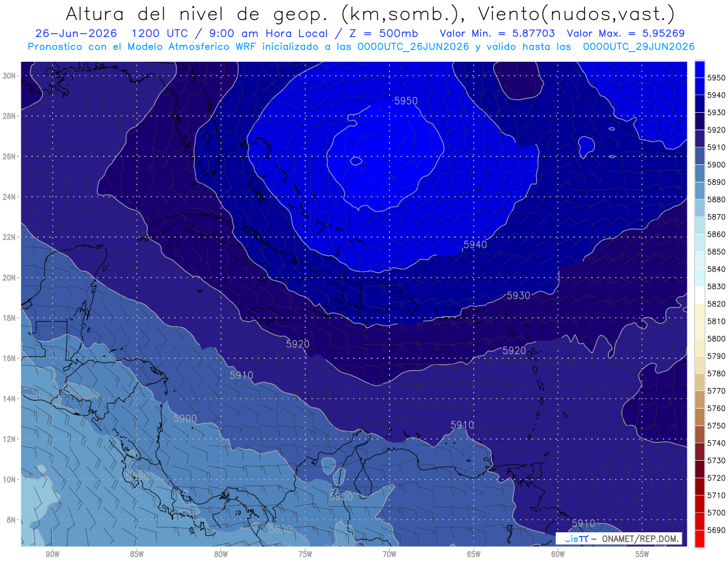Click the "60W" longitude axis label
This screenshot has height=562, width=728.
(558, 555)
